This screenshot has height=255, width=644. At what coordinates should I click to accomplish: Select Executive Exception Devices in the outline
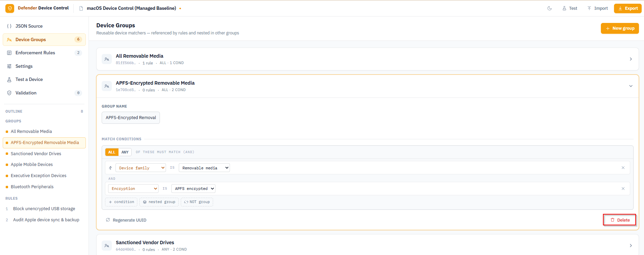click(44, 176)
